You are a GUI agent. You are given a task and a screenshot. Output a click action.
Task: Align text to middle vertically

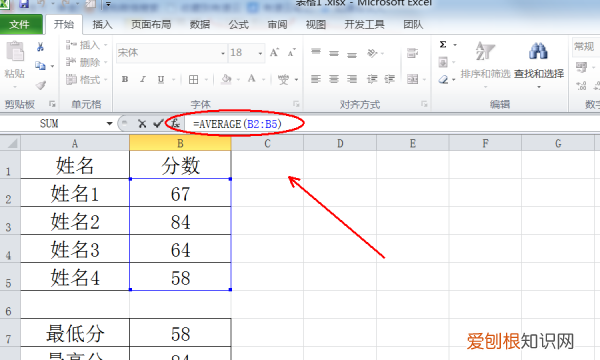pos(334,53)
